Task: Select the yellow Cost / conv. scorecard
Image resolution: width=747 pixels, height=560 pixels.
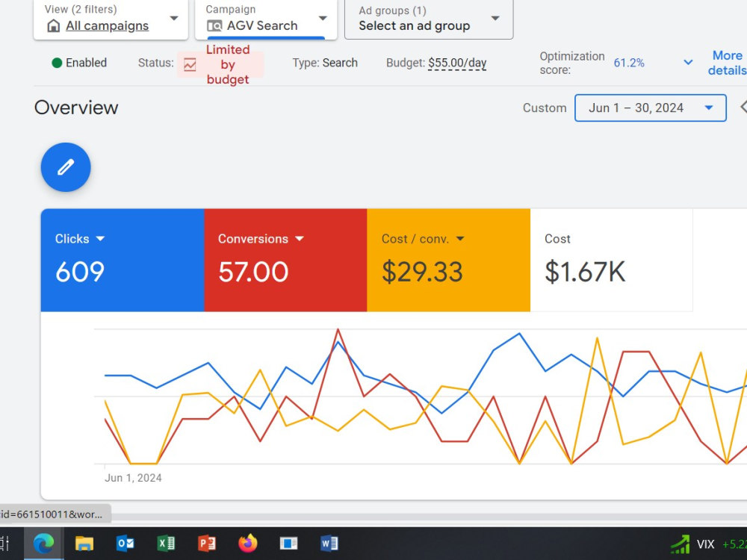Action: (448, 260)
